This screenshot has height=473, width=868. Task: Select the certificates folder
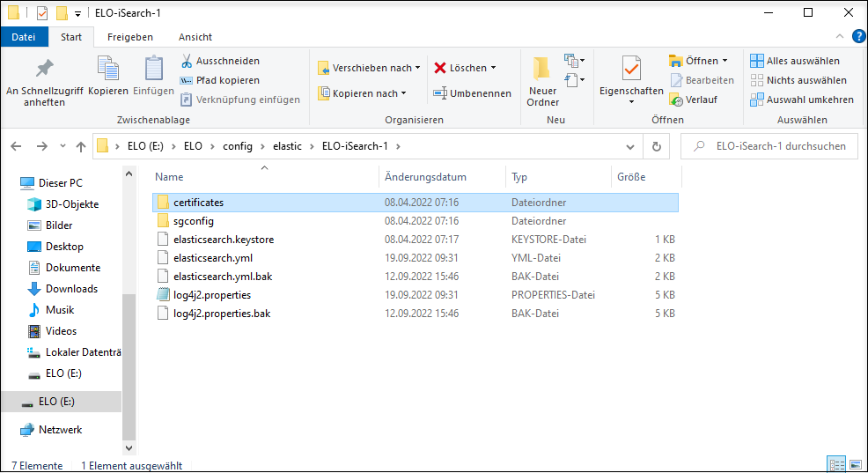pyautogui.click(x=416, y=203)
